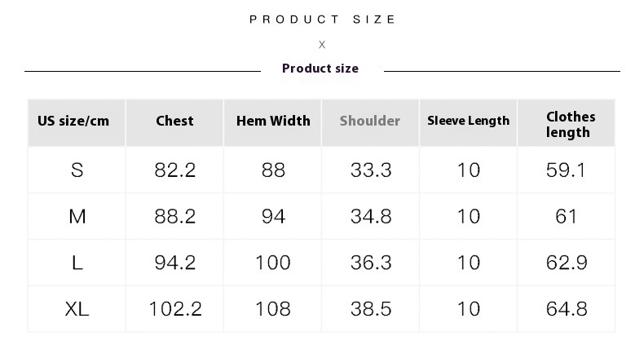
Task: Click shoulder value 36.3
Action: click(x=371, y=263)
